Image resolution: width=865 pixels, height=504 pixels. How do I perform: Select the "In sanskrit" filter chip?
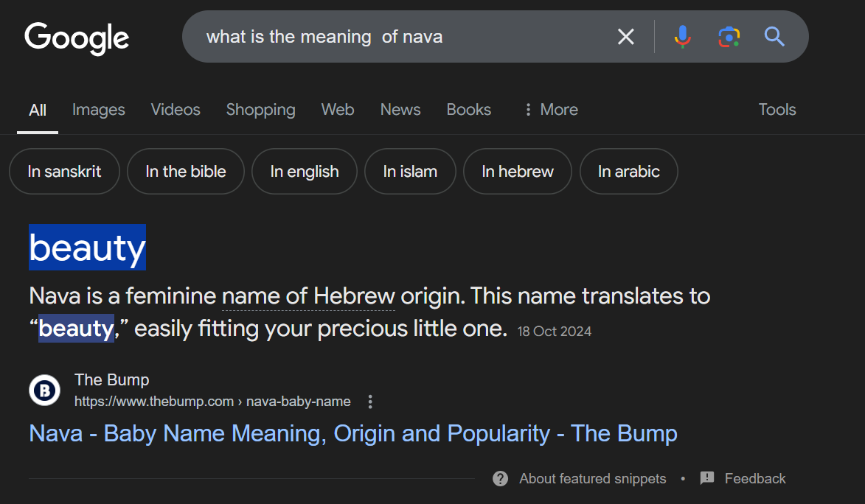[x=64, y=172]
